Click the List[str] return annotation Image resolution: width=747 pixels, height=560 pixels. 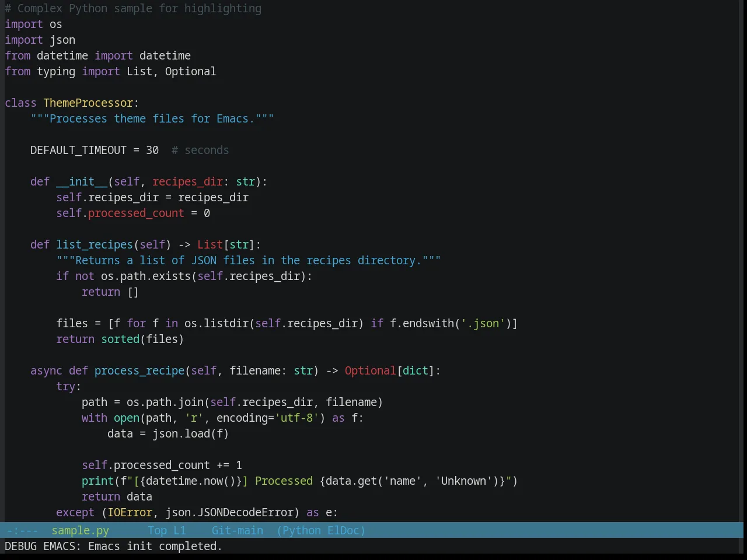point(226,244)
